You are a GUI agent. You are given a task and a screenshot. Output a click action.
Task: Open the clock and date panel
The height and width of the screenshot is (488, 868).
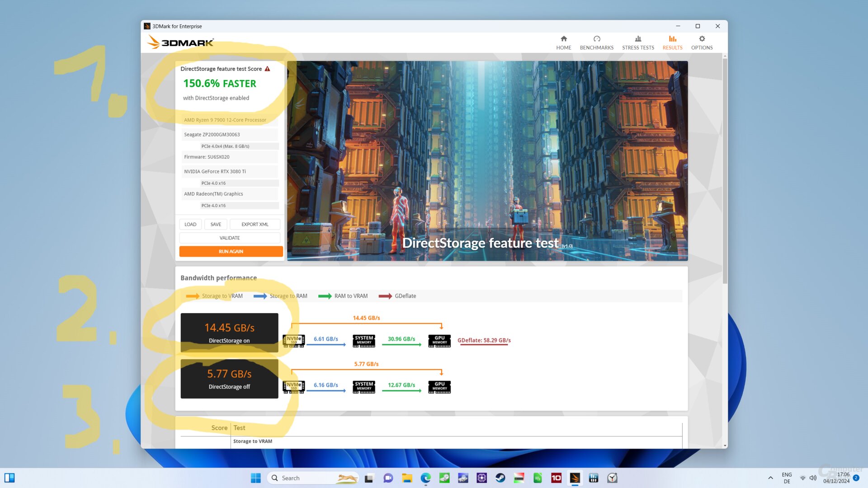[836, 478]
